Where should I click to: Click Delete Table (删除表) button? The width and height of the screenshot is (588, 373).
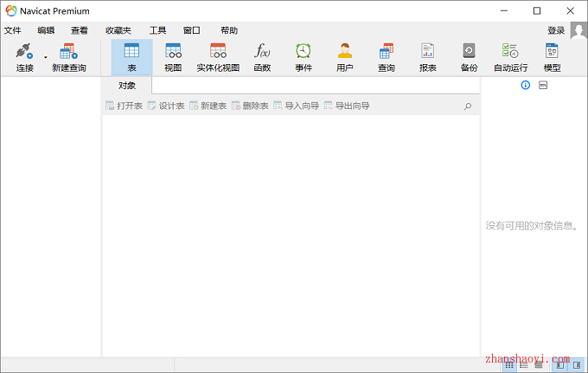coord(250,106)
